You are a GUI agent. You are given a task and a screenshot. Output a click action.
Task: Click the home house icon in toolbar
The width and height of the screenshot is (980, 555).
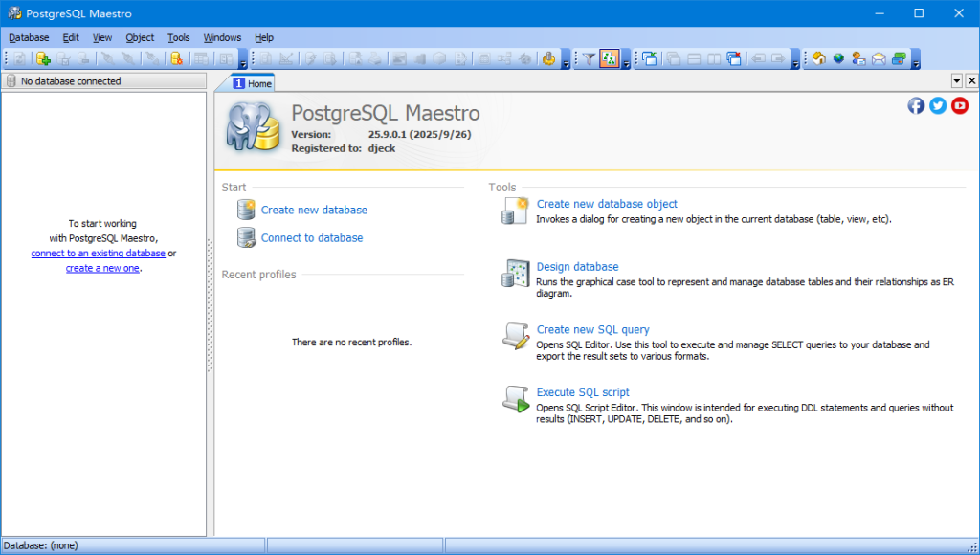pyautogui.click(x=819, y=59)
